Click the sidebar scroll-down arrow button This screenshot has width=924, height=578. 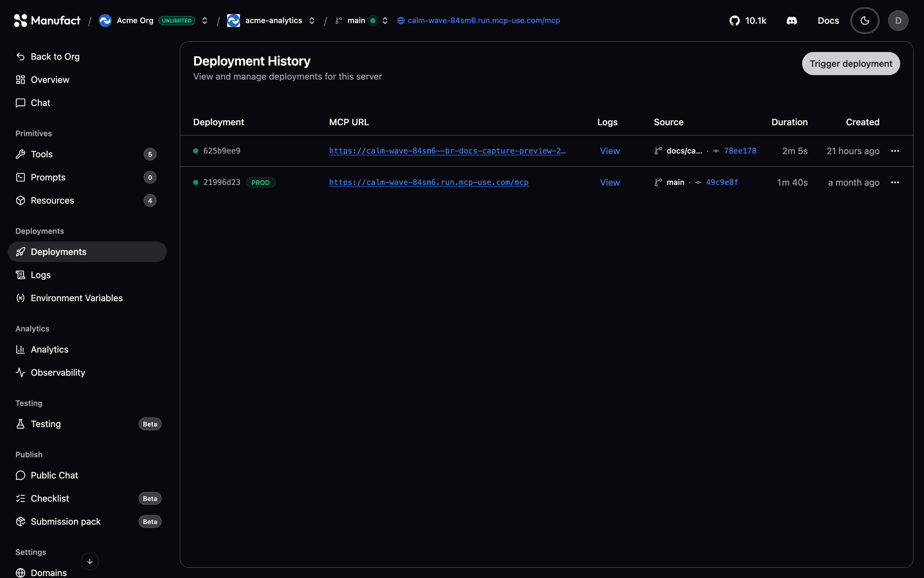[x=90, y=561]
